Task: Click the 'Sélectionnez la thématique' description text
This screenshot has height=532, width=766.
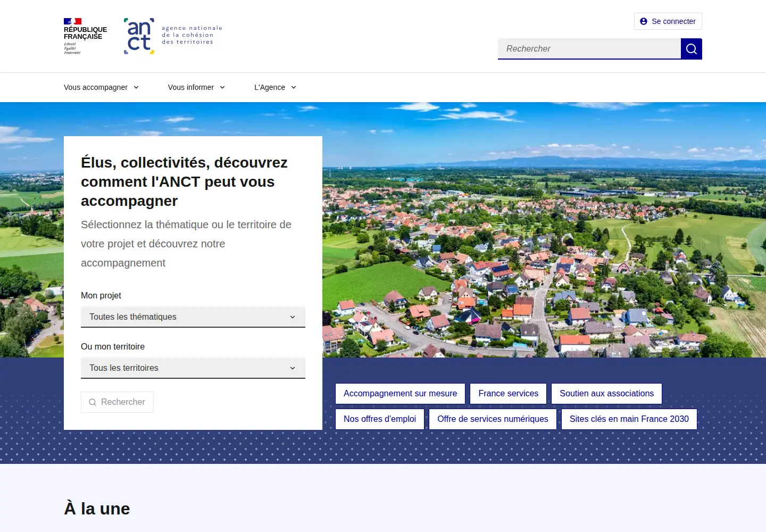Action: (x=186, y=244)
